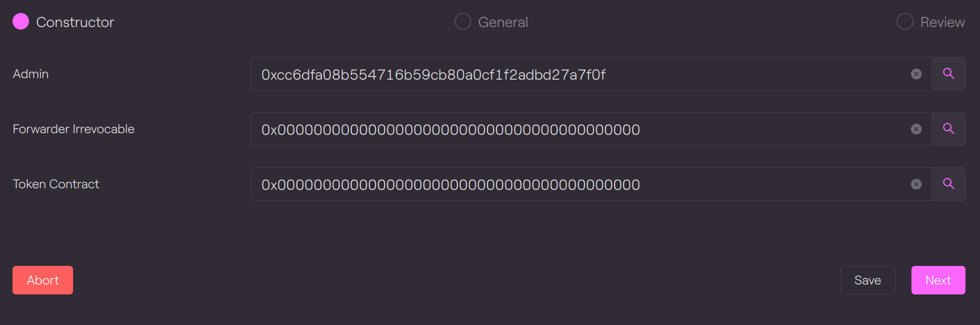
Task: Open the Review step label
Action: 942,22
